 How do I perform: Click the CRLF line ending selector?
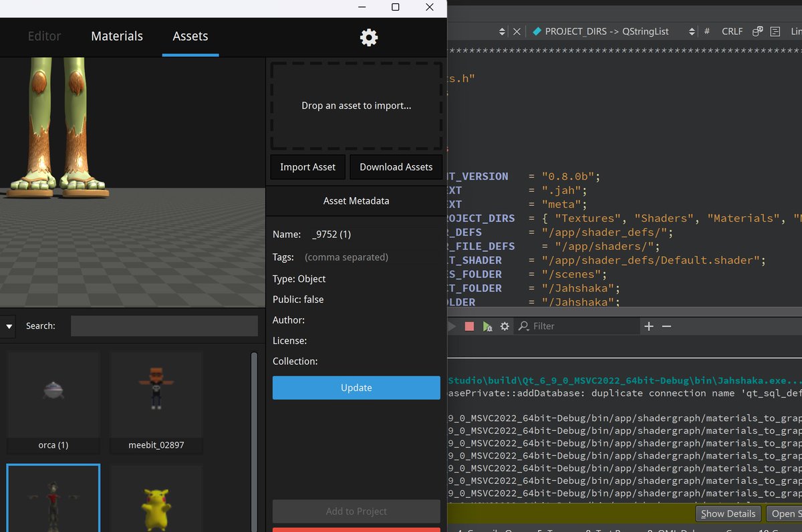point(732,31)
